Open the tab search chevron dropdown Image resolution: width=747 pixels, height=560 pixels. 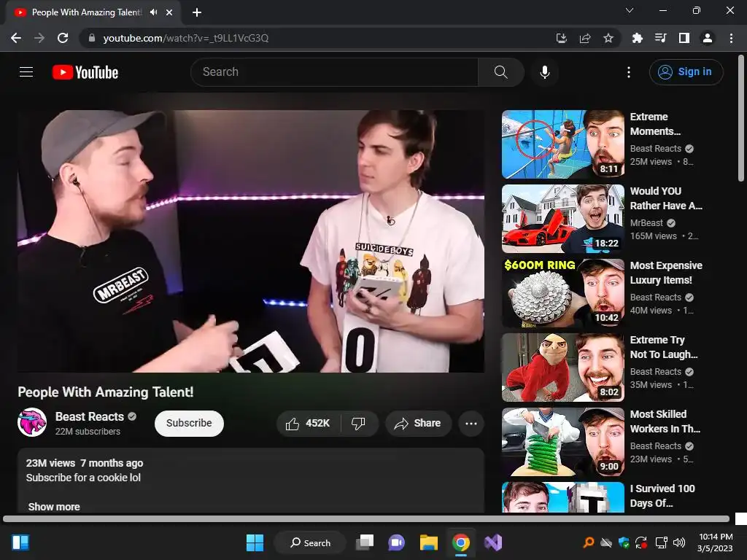[630, 10]
